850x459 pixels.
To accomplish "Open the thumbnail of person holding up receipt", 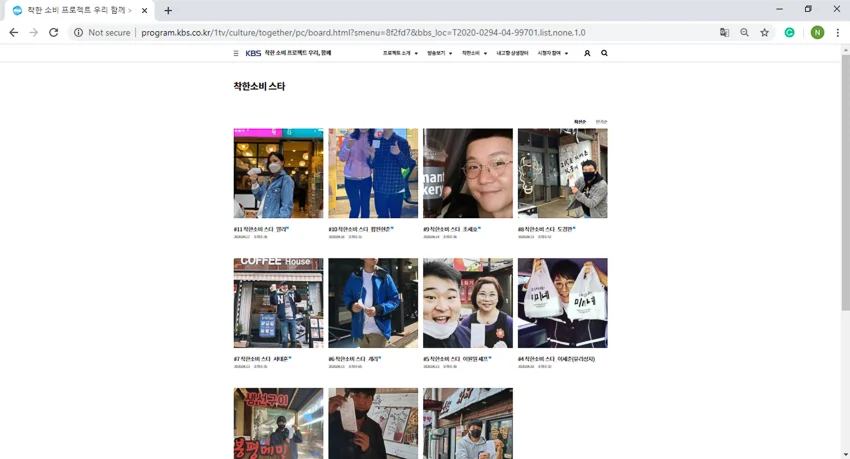I will [373, 423].
